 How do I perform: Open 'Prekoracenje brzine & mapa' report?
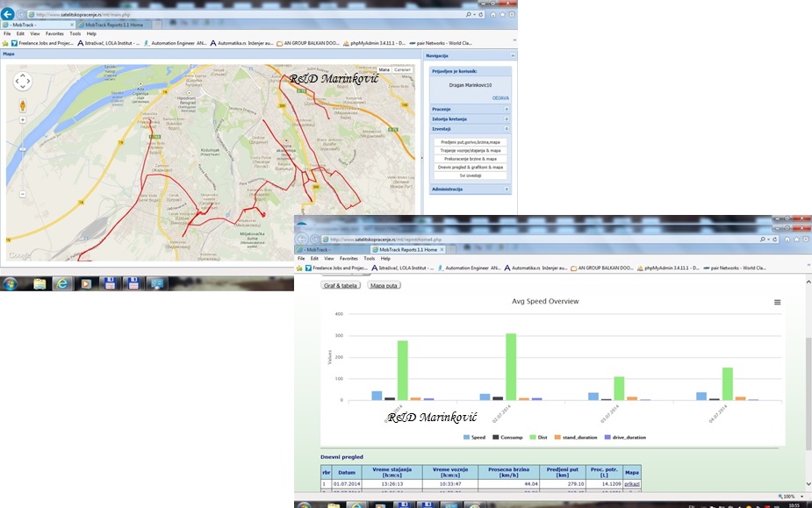pos(471,159)
